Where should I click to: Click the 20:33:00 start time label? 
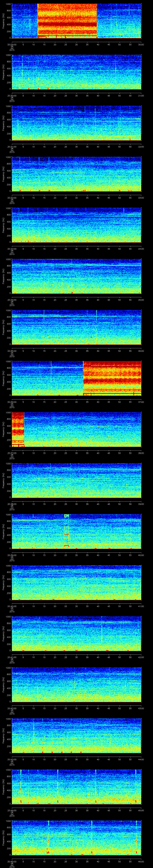pyautogui.click(x=12, y=249)
